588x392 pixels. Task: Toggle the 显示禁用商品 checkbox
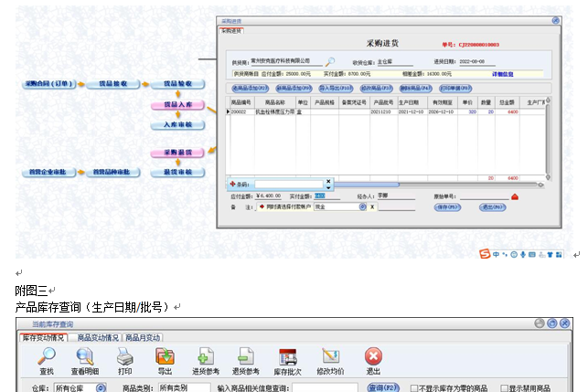(504, 387)
